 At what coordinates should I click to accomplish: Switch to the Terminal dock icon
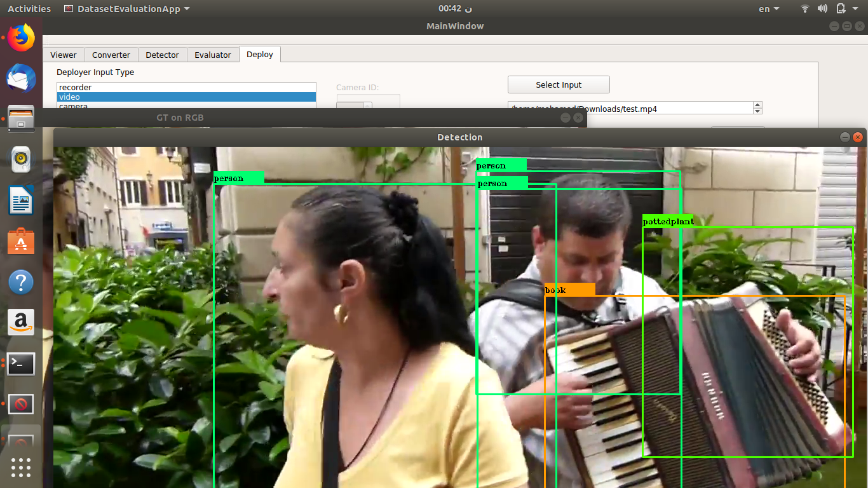pyautogui.click(x=21, y=363)
